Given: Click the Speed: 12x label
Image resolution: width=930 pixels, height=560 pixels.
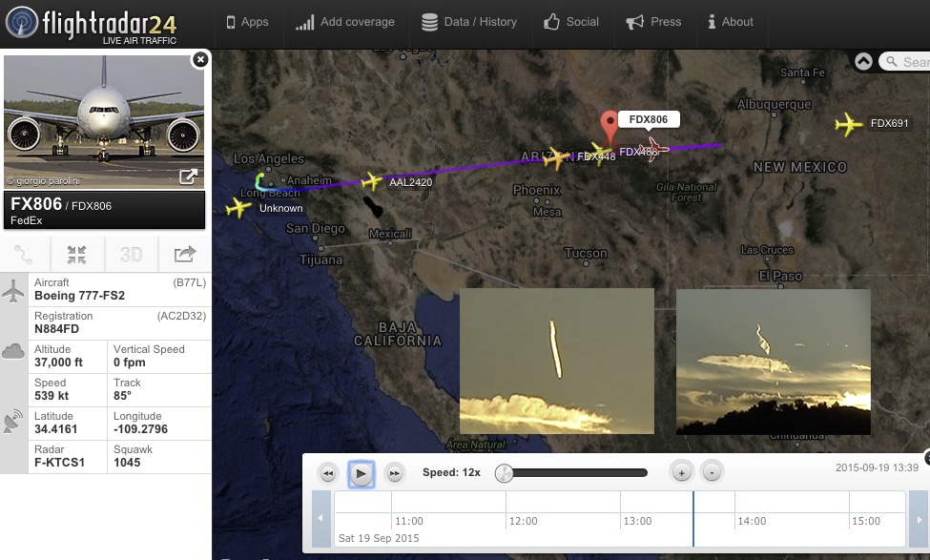Looking at the screenshot, I should 451,473.
